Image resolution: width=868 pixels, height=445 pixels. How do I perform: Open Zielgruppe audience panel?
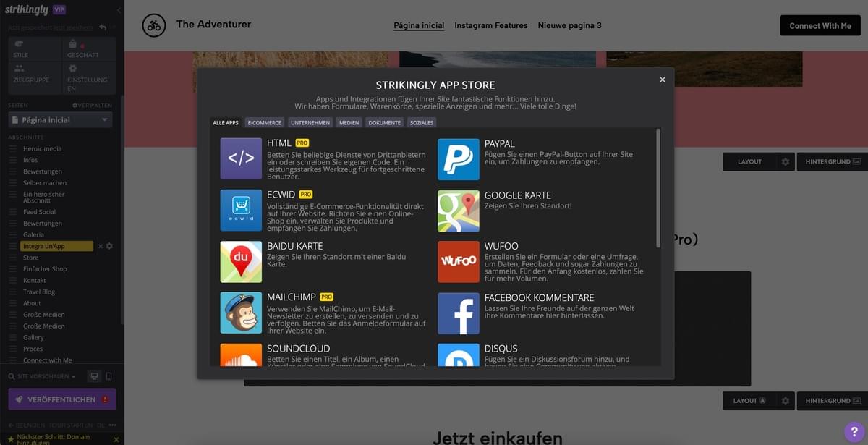coord(35,77)
